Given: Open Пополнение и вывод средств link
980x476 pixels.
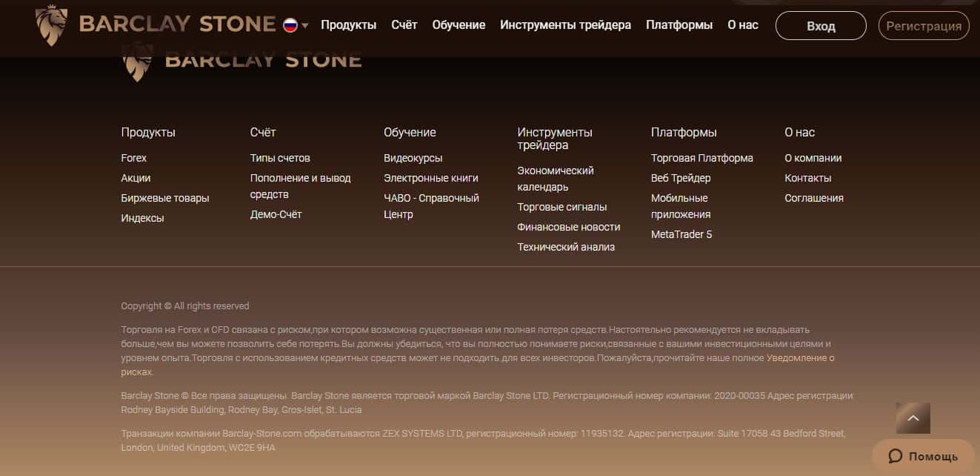Looking at the screenshot, I should coord(301,186).
